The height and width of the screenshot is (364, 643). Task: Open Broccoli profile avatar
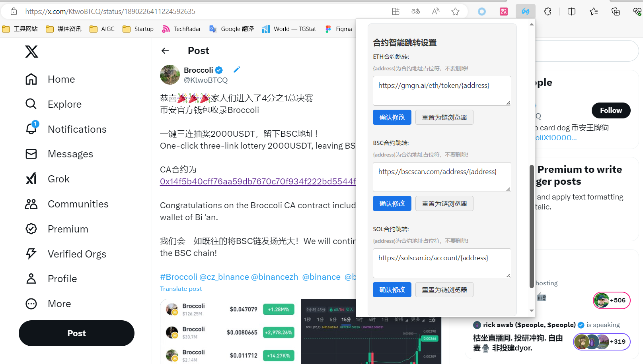(x=170, y=75)
